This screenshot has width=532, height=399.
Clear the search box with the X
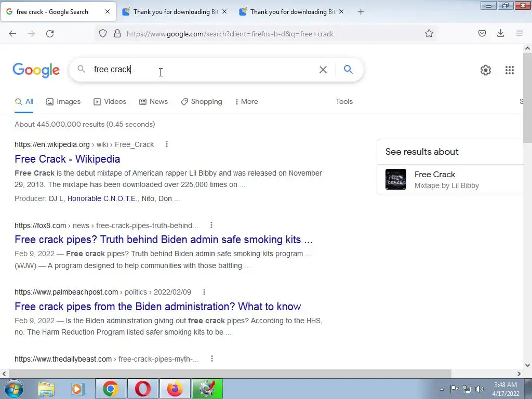(x=323, y=70)
